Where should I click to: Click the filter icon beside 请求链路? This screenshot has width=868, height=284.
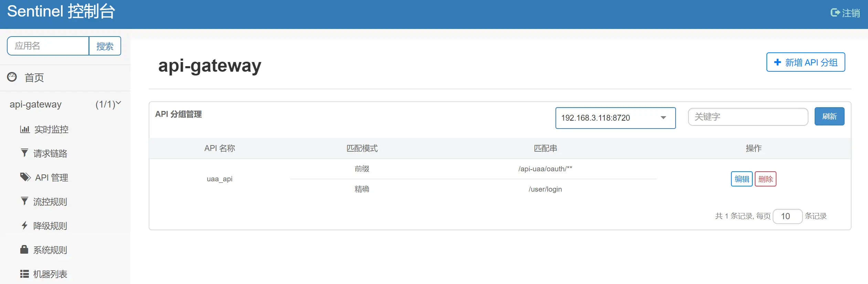click(24, 153)
